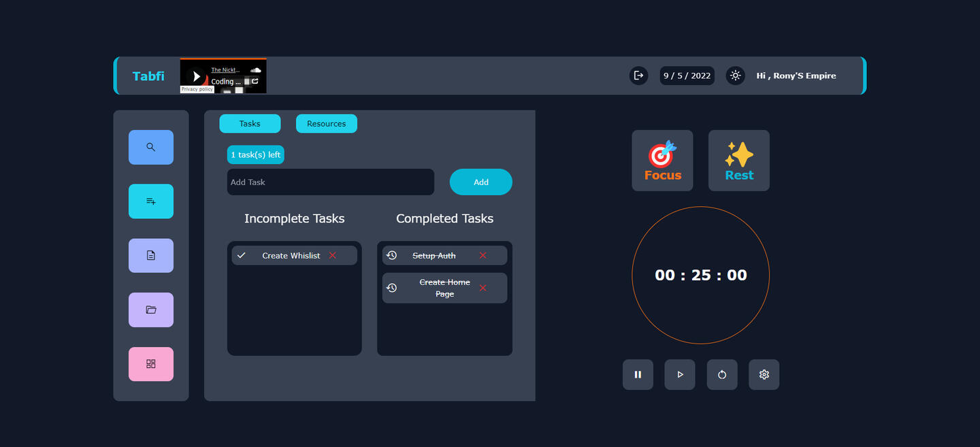Select the Rest mode button
Screen dimensions: 980x447
[x=738, y=161]
